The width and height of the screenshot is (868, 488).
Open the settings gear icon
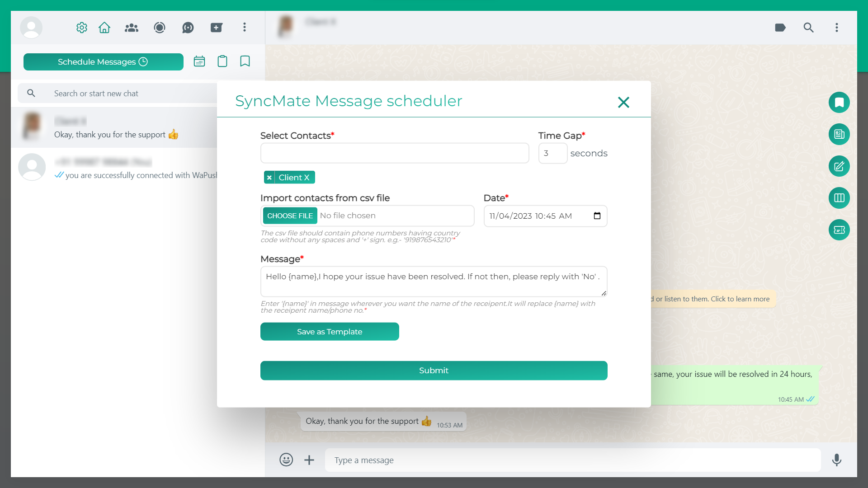pos(81,28)
